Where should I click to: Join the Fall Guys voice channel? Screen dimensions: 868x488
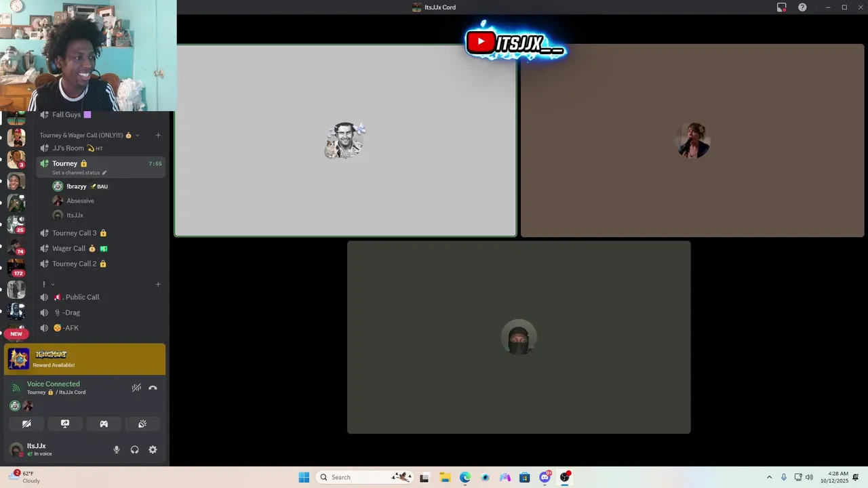(100, 115)
